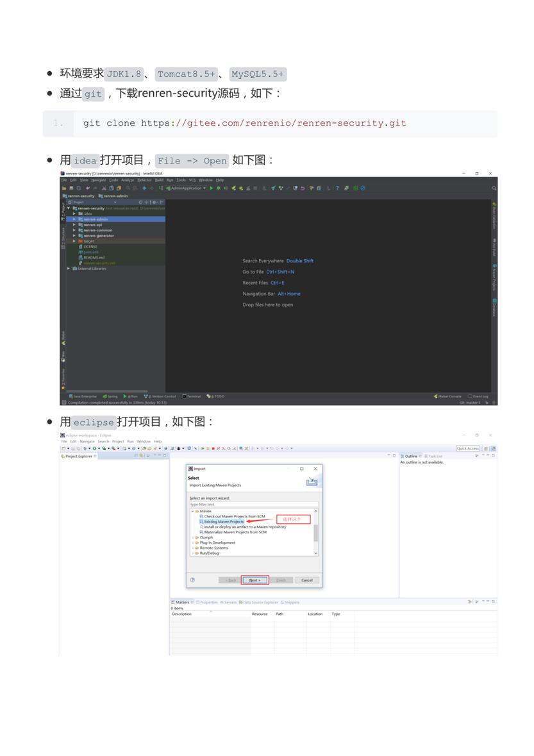
Task: Expand the renren-api module arrow
Action: point(74,224)
